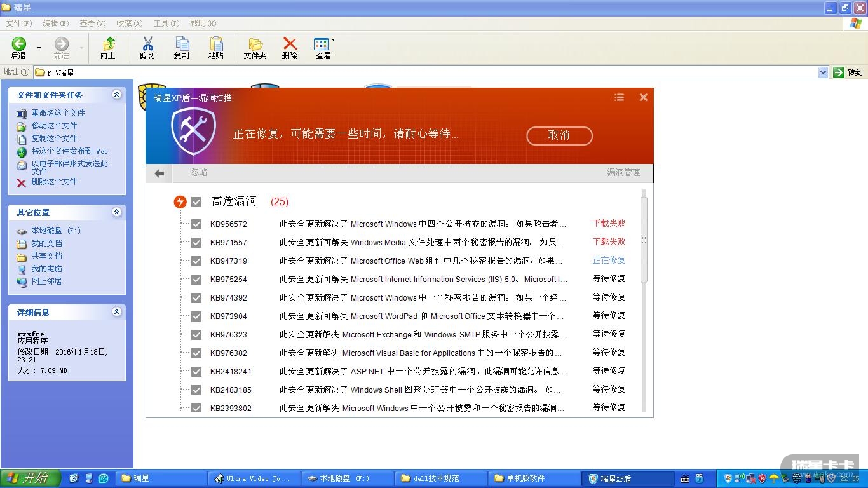Screen dimensions: 868x488
Task: Open the address bar dropdown arrow
Action: (824, 72)
